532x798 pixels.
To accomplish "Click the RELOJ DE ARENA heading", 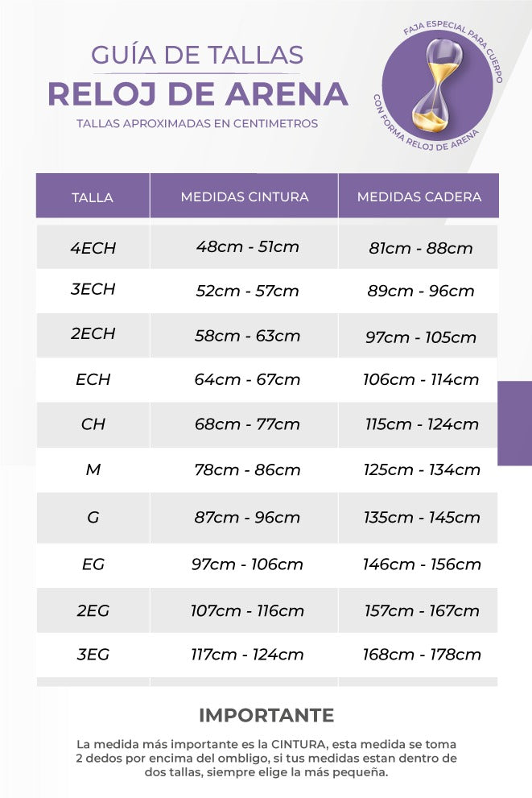I will click(198, 93).
